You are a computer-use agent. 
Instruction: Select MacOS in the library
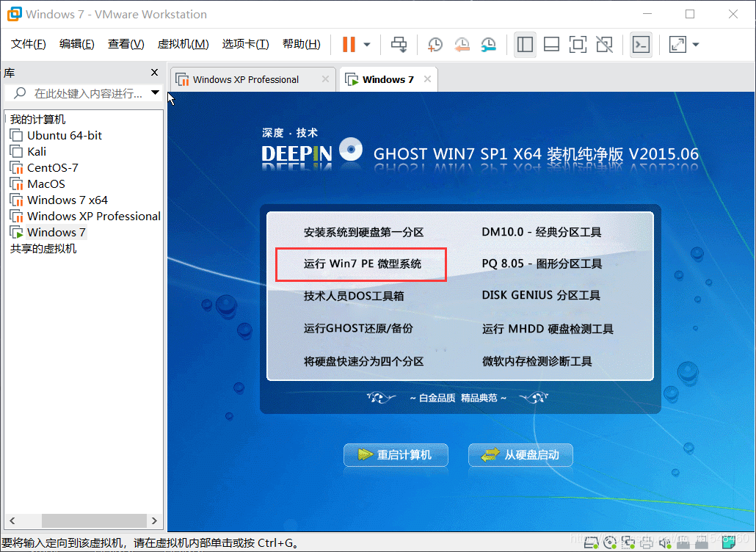[46, 184]
